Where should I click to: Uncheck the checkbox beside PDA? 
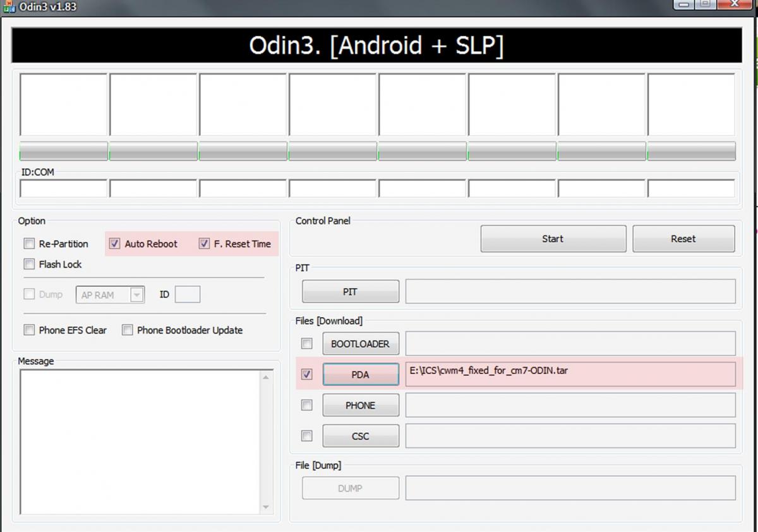[307, 375]
